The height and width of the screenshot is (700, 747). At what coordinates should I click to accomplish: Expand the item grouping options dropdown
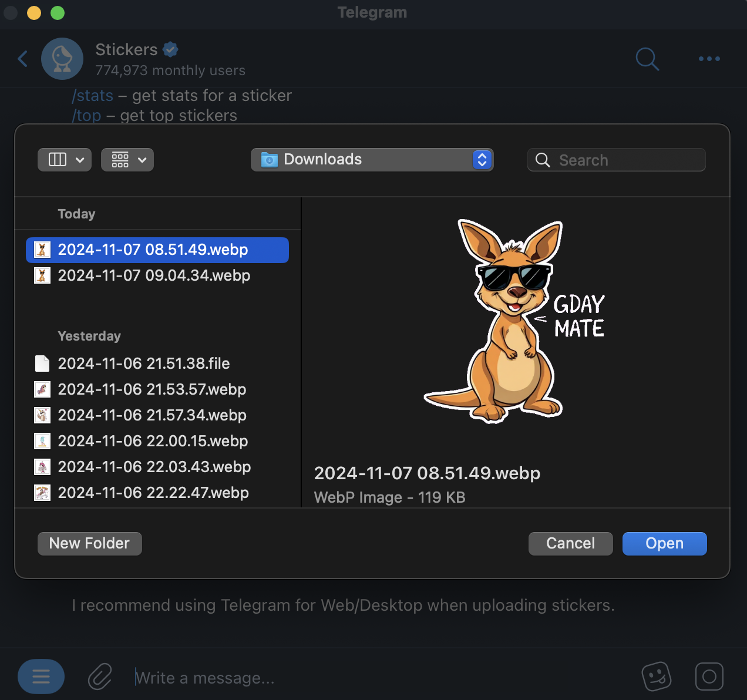click(127, 160)
